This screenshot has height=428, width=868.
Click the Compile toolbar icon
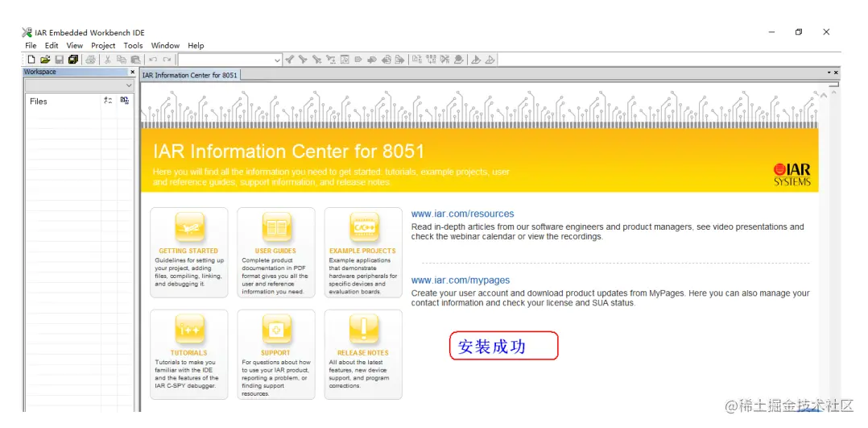pos(417,60)
